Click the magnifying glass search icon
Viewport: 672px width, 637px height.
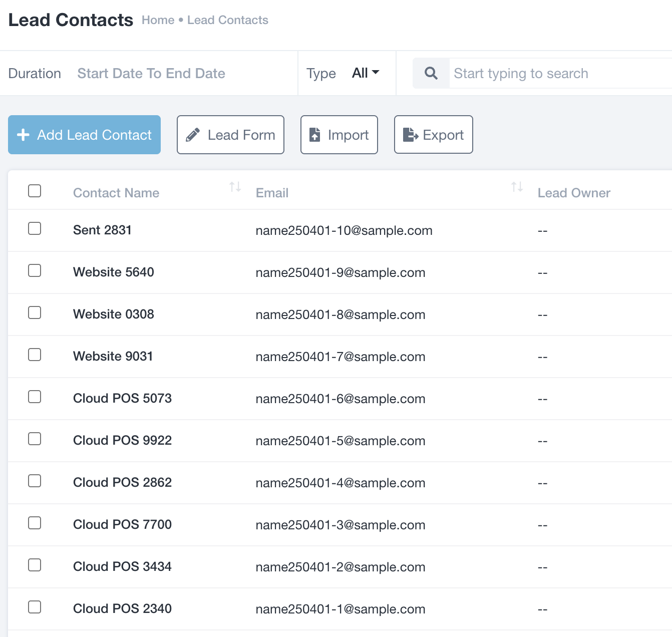[x=431, y=73]
